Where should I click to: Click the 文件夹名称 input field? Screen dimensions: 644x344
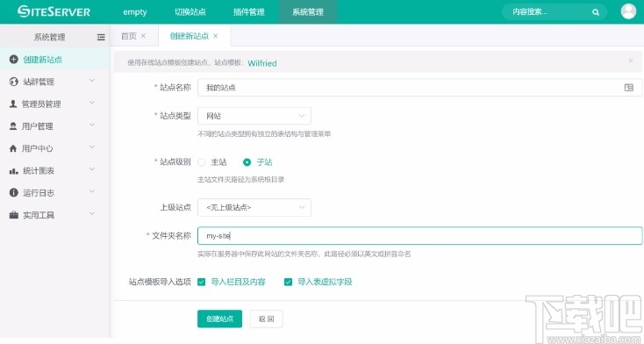click(x=419, y=236)
